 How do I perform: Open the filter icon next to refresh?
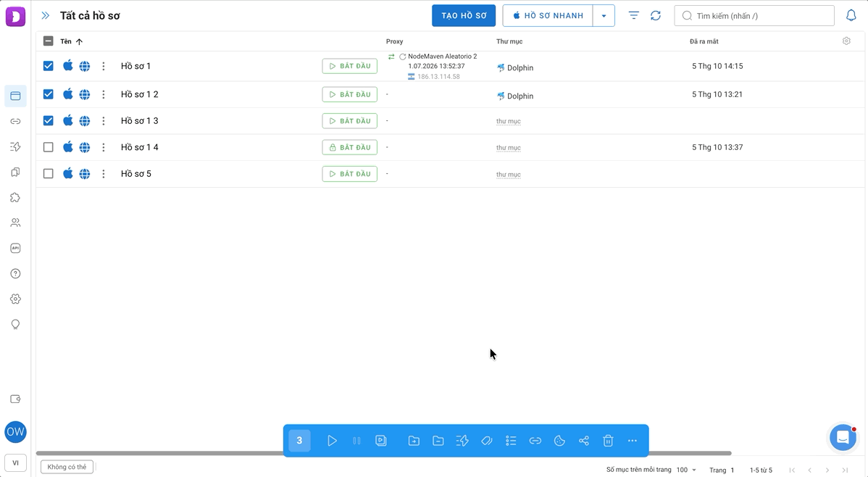tap(634, 15)
